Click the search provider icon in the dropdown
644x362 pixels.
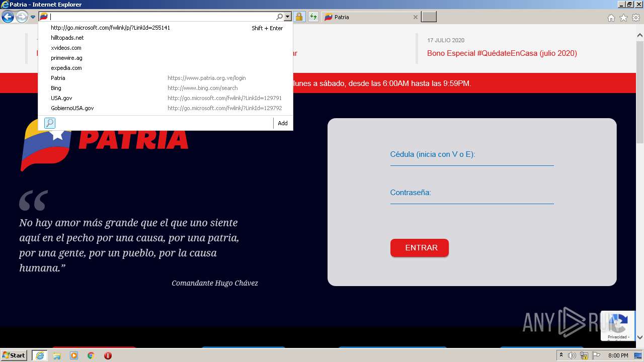click(x=50, y=123)
